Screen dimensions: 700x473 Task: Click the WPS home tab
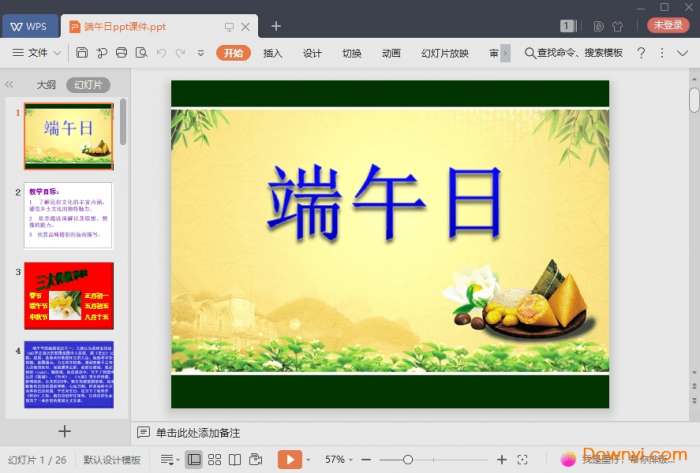[29, 26]
